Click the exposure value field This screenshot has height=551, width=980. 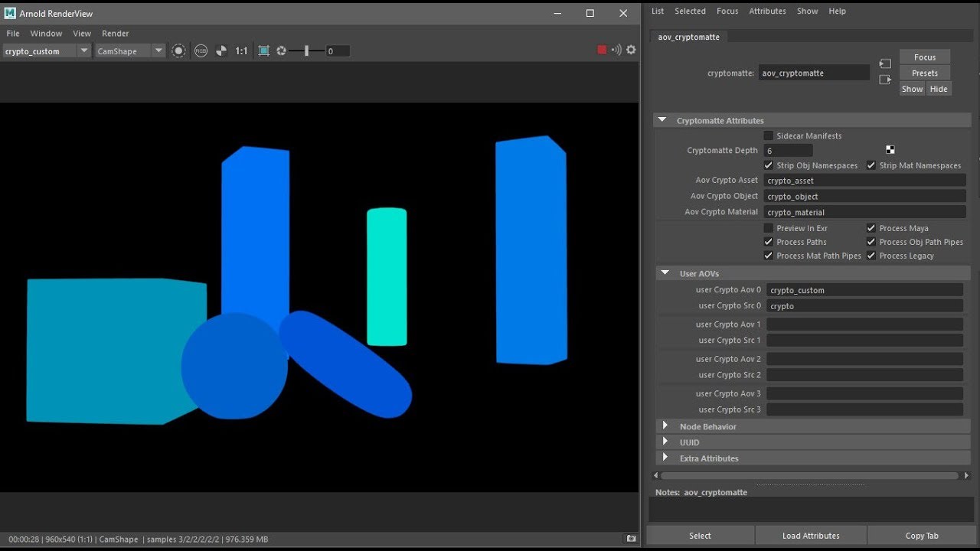pyautogui.click(x=337, y=51)
